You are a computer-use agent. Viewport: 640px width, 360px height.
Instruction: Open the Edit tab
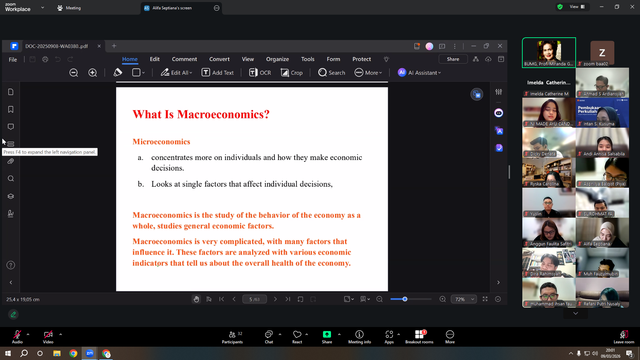(154, 59)
